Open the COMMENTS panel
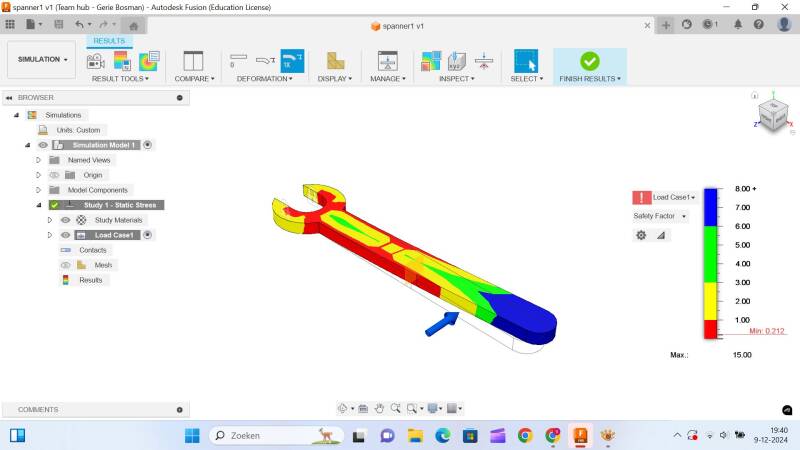The height and width of the screenshot is (450, 800). [x=96, y=410]
